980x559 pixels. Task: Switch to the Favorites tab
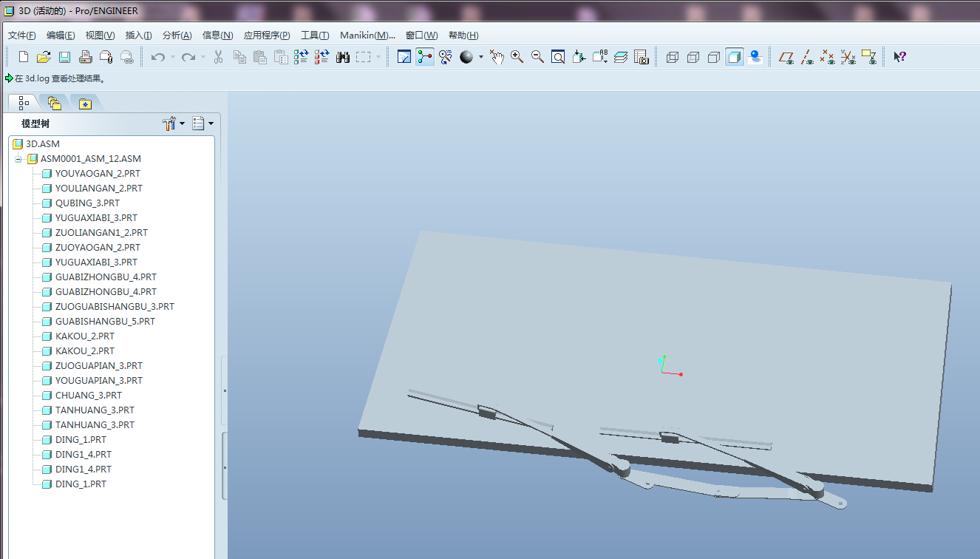click(85, 104)
